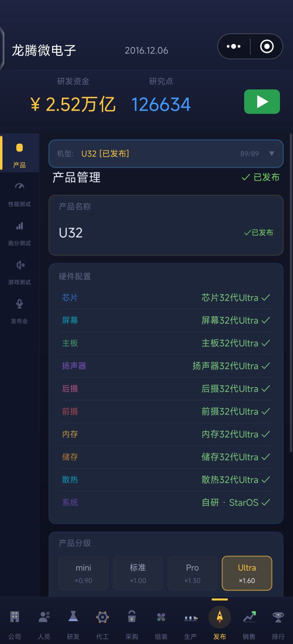Open the 销售 chart icon
Image resolution: width=293 pixels, height=644 pixels.
coord(249,617)
